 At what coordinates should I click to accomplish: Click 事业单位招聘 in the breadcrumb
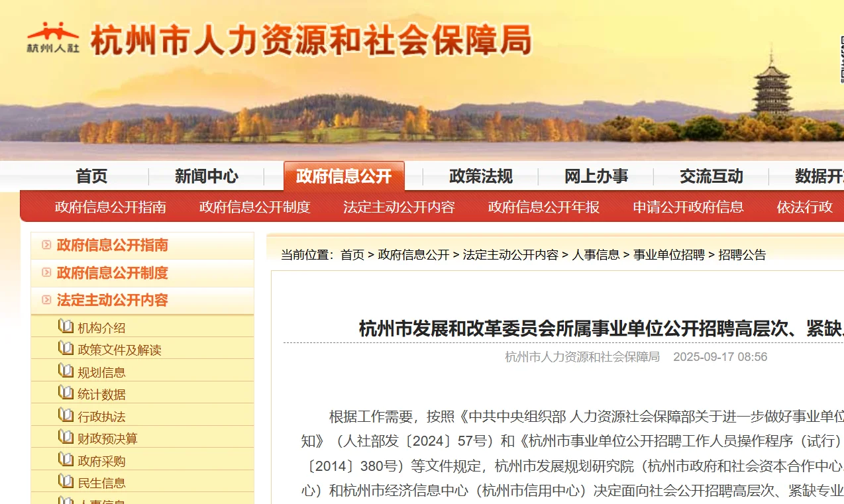(x=669, y=255)
